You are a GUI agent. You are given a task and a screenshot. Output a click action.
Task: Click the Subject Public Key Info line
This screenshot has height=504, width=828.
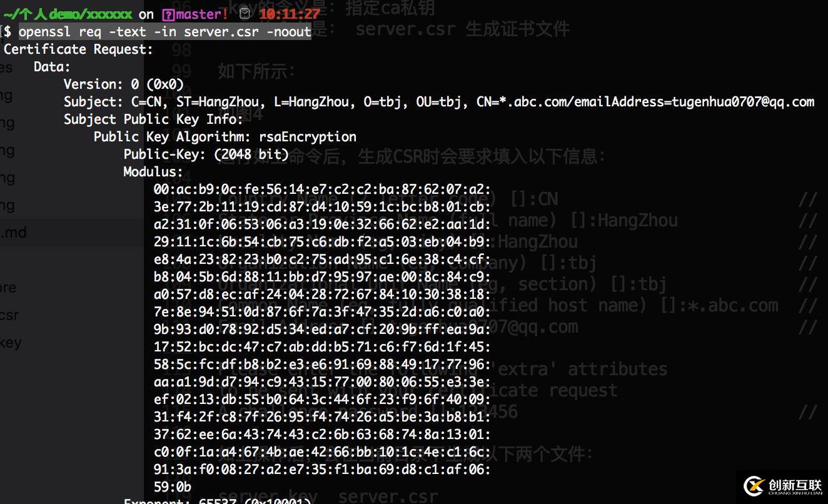pos(153,119)
